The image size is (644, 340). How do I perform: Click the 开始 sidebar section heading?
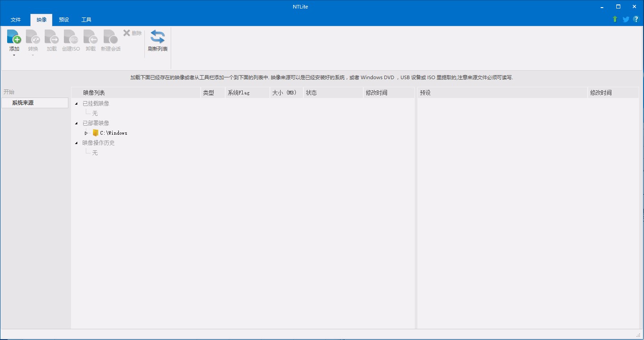tap(9, 92)
